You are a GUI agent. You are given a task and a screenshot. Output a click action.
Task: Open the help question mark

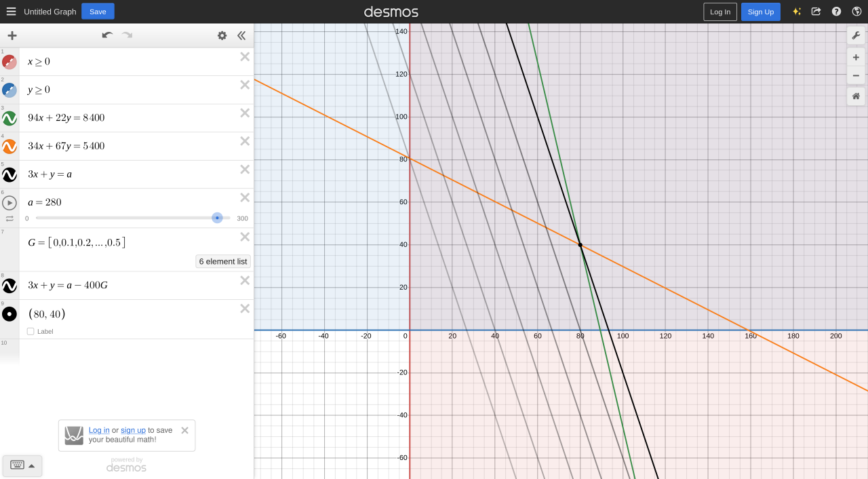click(x=836, y=12)
